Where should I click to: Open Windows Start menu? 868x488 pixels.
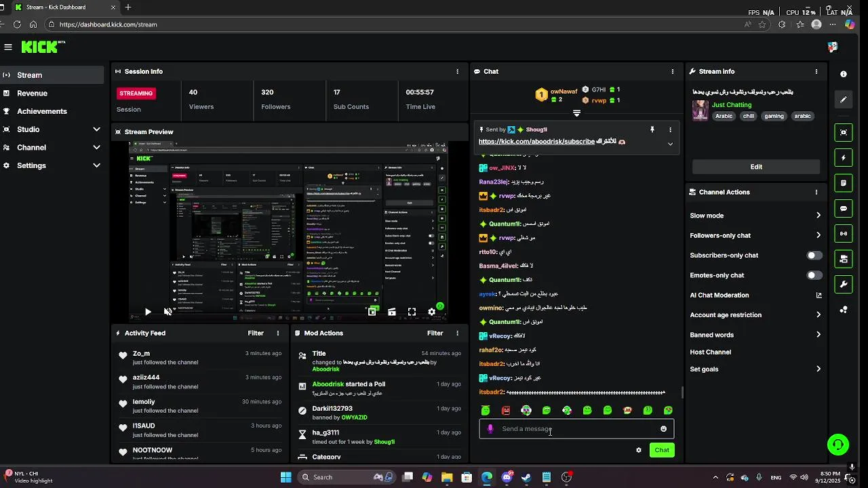[x=285, y=477]
